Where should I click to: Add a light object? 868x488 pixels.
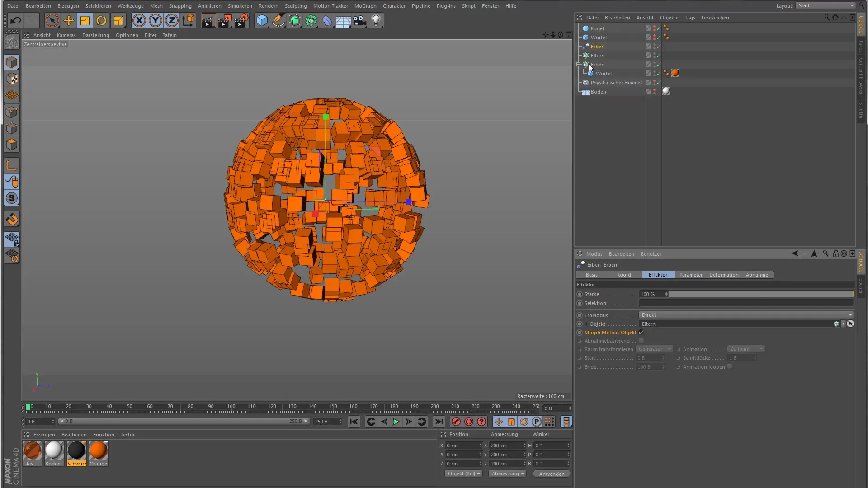pyautogui.click(x=376, y=20)
